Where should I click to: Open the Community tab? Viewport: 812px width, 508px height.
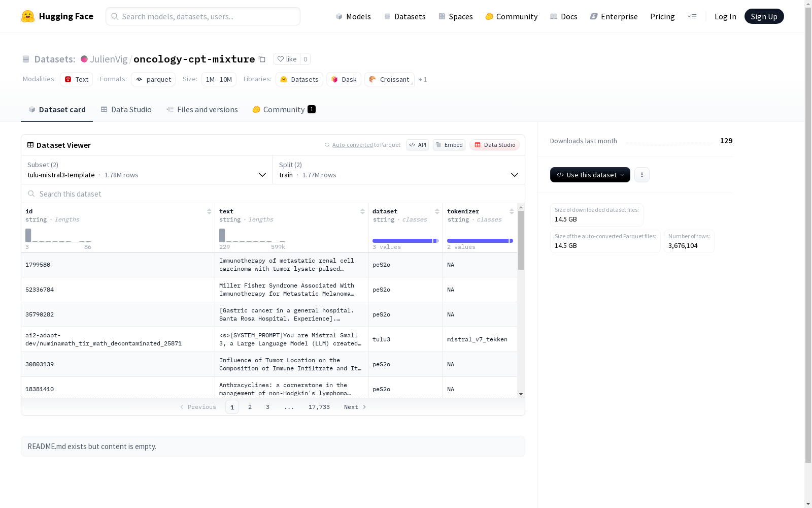[284, 110]
